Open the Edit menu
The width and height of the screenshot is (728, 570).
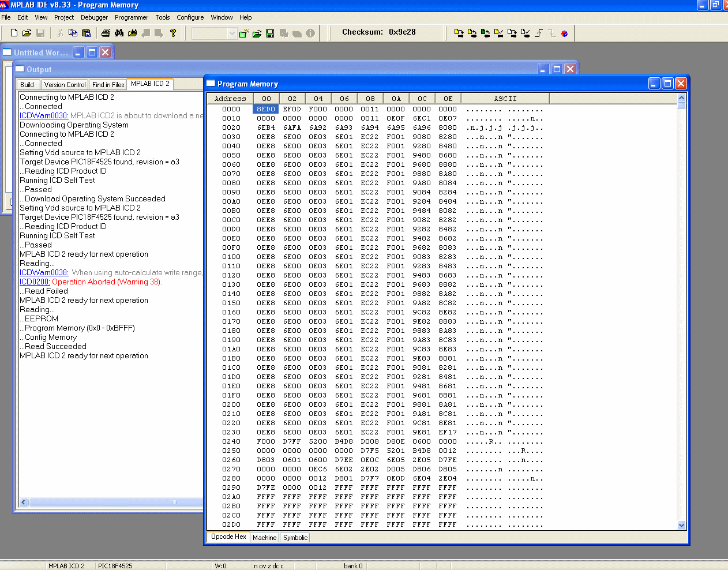pyautogui.click(x=22, y=17)
